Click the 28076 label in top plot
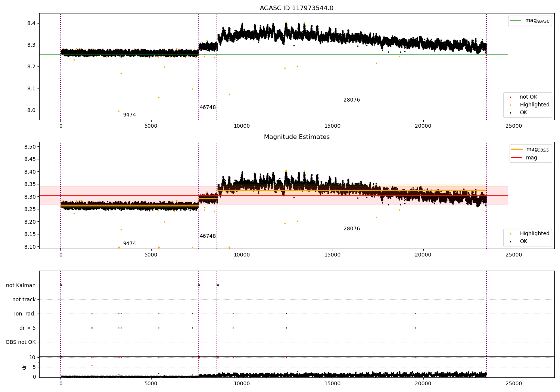The width and height of the screenshot is (560, 392). tap(352, 100)
